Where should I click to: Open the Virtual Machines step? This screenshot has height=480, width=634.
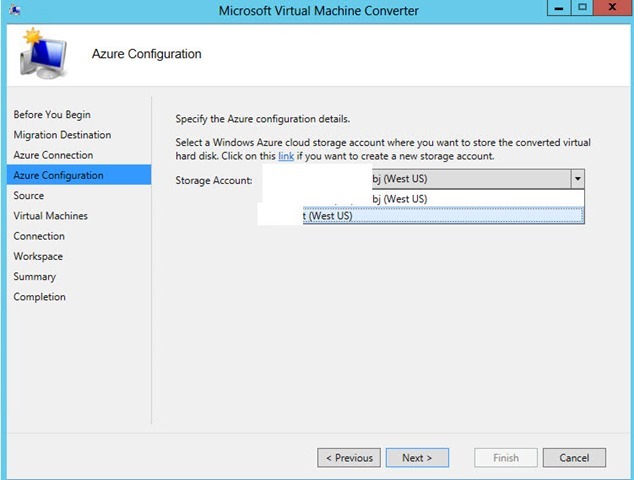tap(51, 216)
